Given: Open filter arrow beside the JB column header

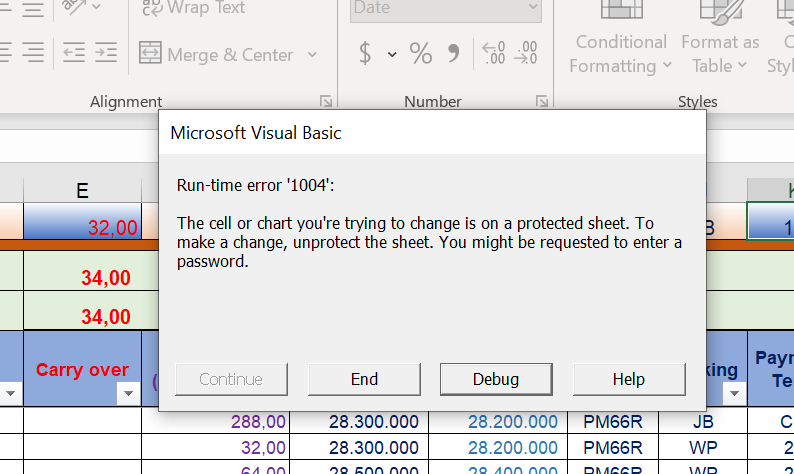Looking at the screenshot, I should click(x=734, y=393).
